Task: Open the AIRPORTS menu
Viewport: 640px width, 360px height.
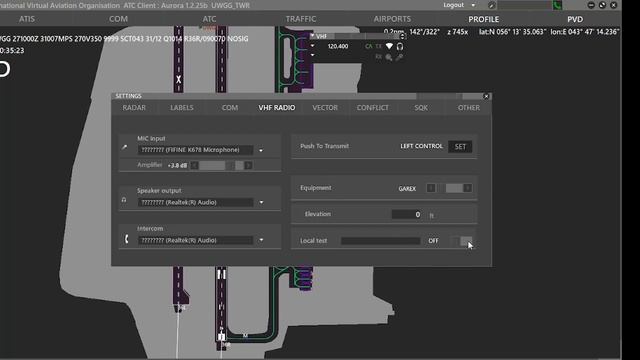Action: pos(392,19)
